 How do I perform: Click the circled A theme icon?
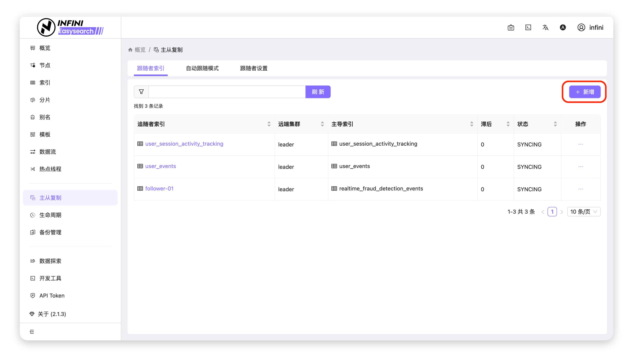(x=563, y=28)
